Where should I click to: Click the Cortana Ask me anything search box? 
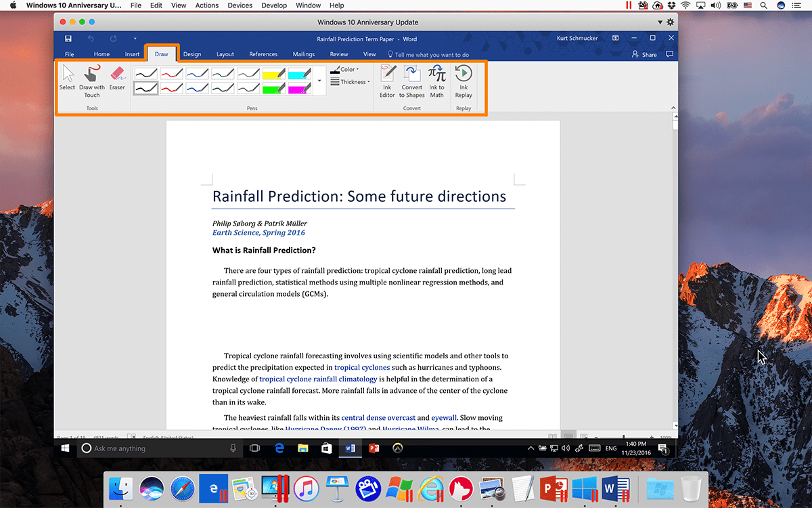point(160,448)
